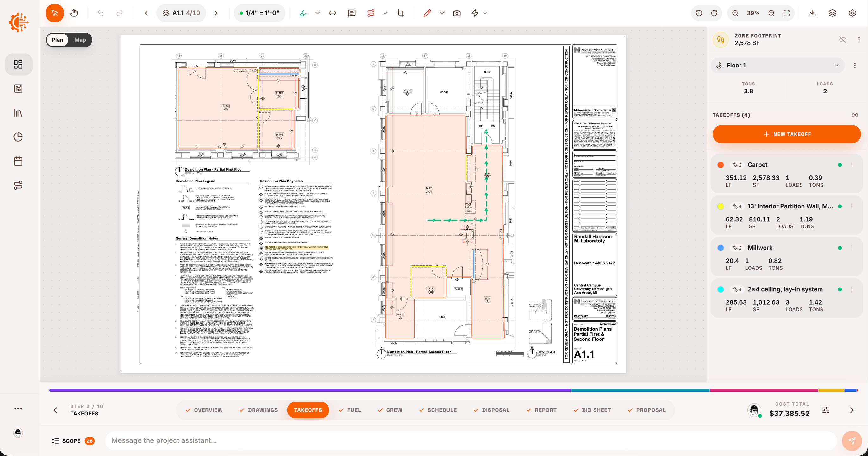This screenshot has height=456, width=868.
Task: Open Carpet takeoff options menu
Action: (852, 165)
